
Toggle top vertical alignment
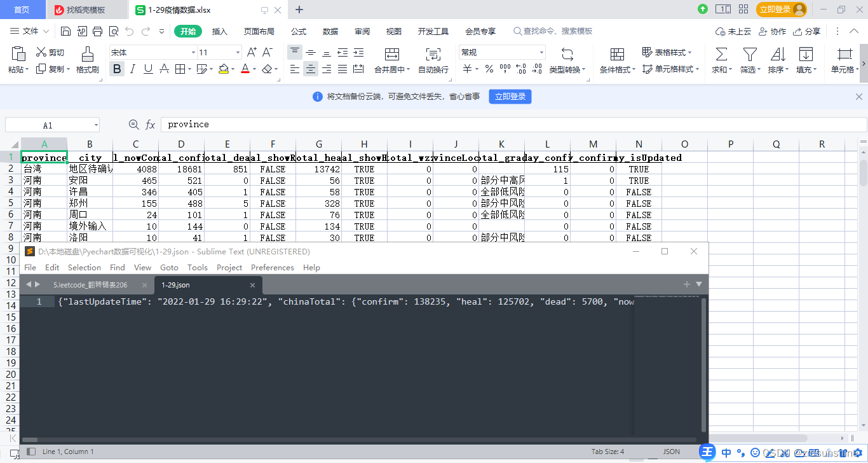click(294, 52)
